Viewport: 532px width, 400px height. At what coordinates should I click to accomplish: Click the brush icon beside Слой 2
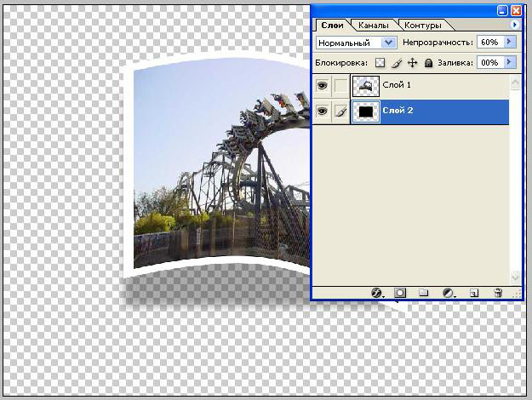[340, 111]
